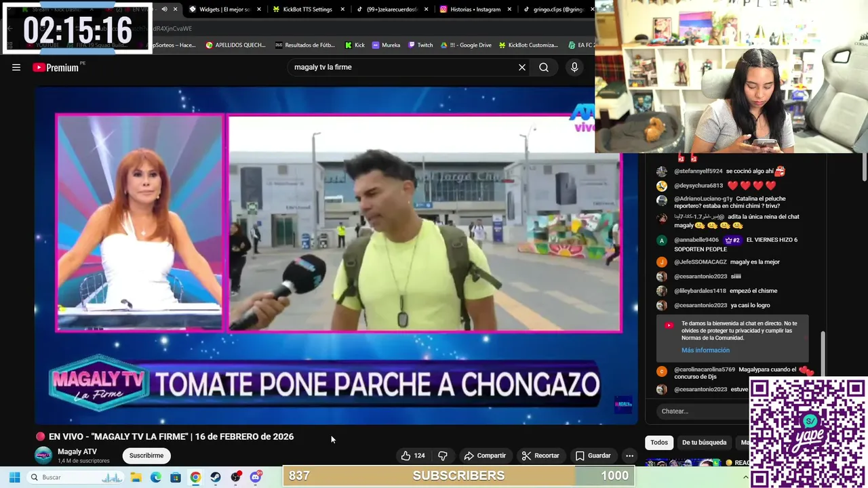This screenshot has width=868, height=488.
Task: Open Discord from taskbar
Action: (256, 477)
